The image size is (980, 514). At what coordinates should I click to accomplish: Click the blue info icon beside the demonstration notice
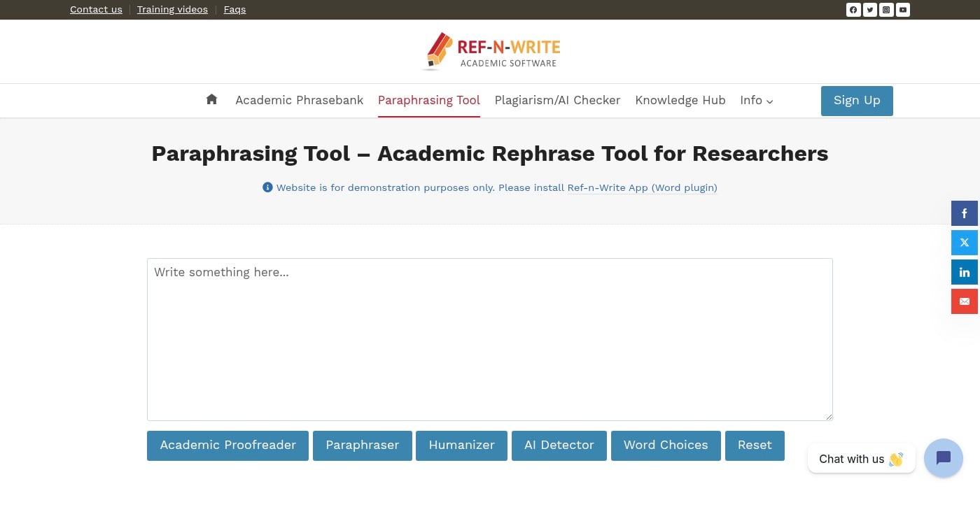click(267, 187)
